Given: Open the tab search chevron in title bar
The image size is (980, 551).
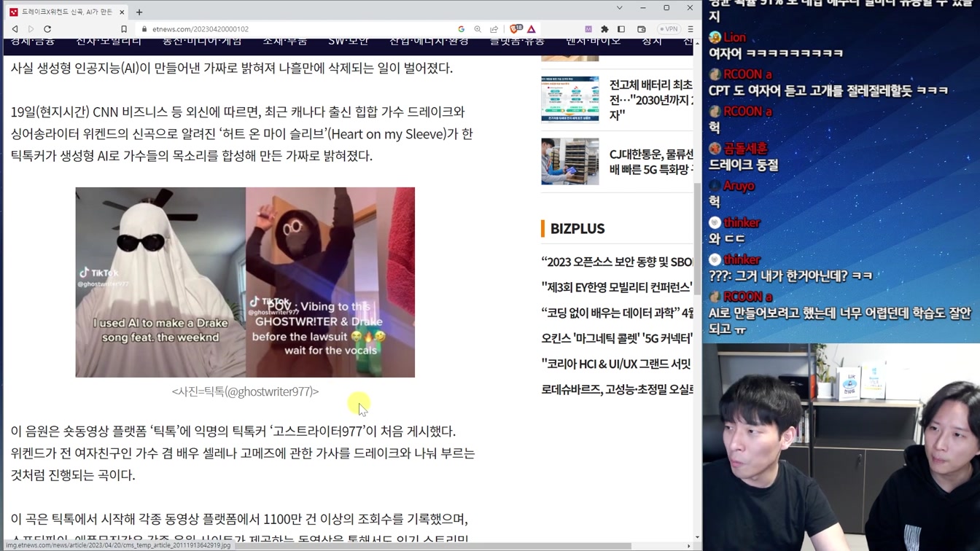Looking at the screenshot, I should (x=619, y=8).
